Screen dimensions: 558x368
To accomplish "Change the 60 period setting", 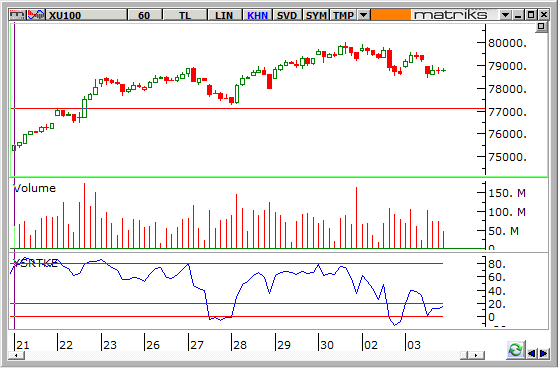I will point(144,15).
